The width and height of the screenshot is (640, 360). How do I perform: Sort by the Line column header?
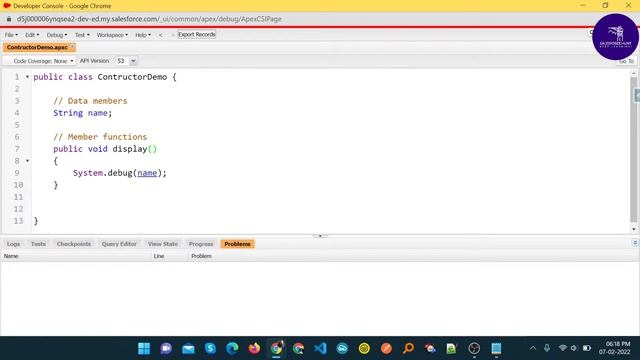coord(169,256)
